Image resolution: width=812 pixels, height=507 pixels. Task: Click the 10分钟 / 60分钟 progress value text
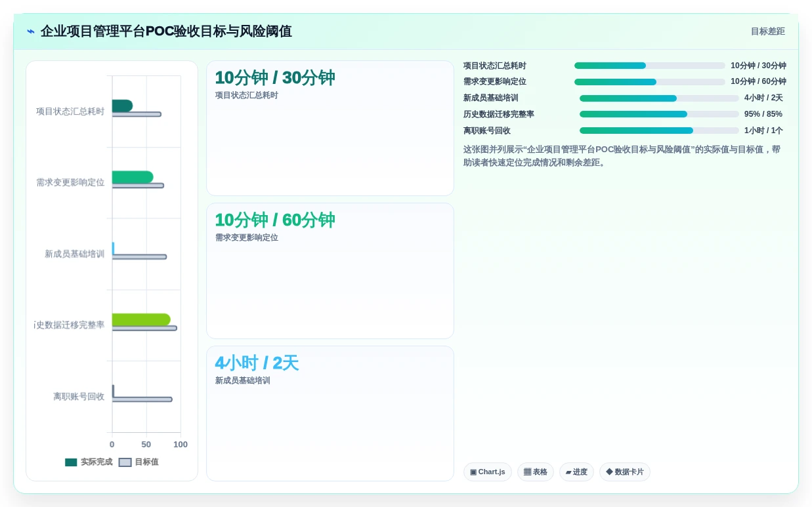tap(758, 82)
